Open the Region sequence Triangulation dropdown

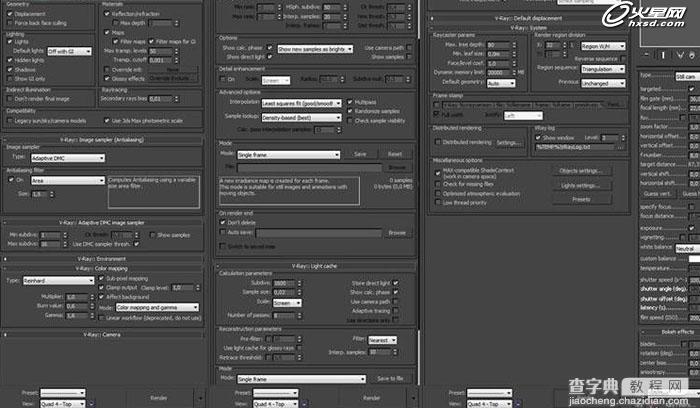[x=603, y=69]
